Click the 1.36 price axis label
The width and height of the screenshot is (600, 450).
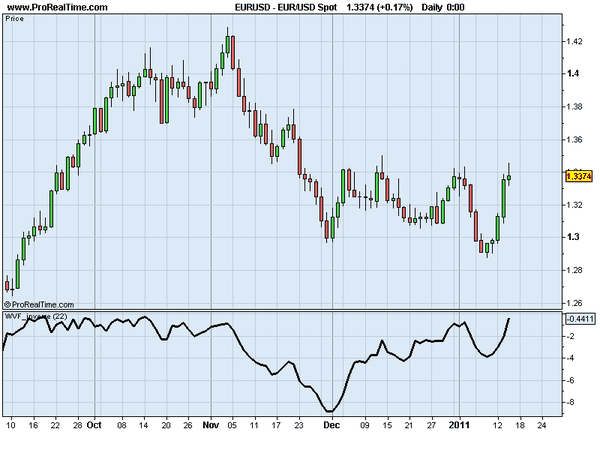[x=575, y=140]
